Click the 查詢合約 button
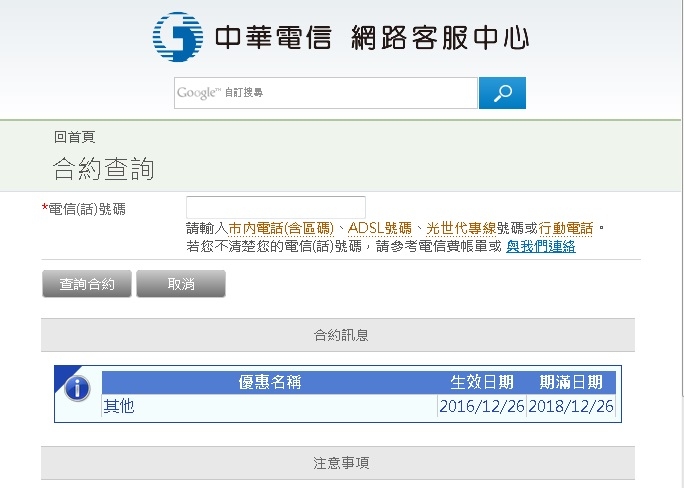This screenshot has width=684, height=488. 87,284
